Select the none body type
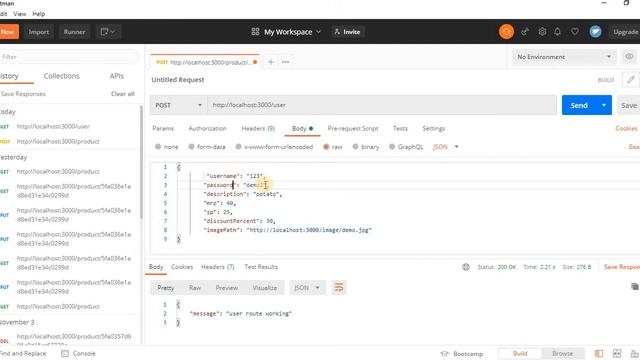 (167, 147)
